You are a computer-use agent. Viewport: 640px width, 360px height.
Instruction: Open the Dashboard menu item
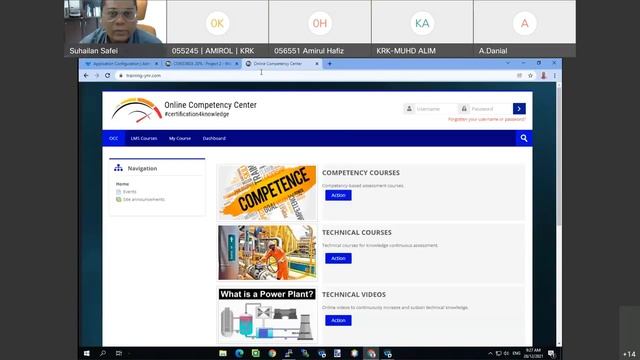click(214, 138)
